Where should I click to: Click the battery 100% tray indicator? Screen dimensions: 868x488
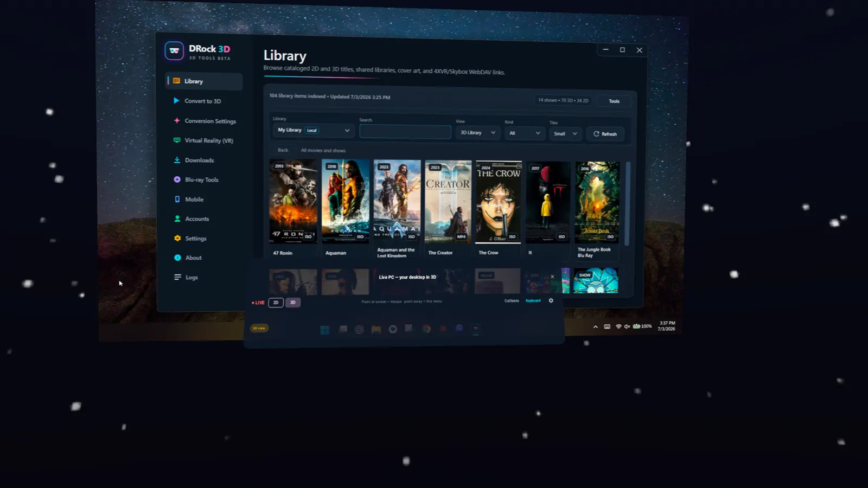click(642, 326)
